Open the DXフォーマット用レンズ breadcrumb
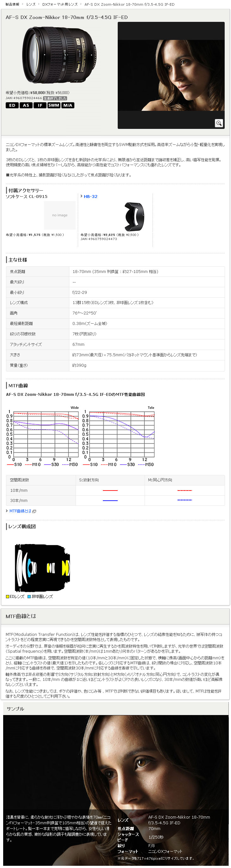 point(60,4)
